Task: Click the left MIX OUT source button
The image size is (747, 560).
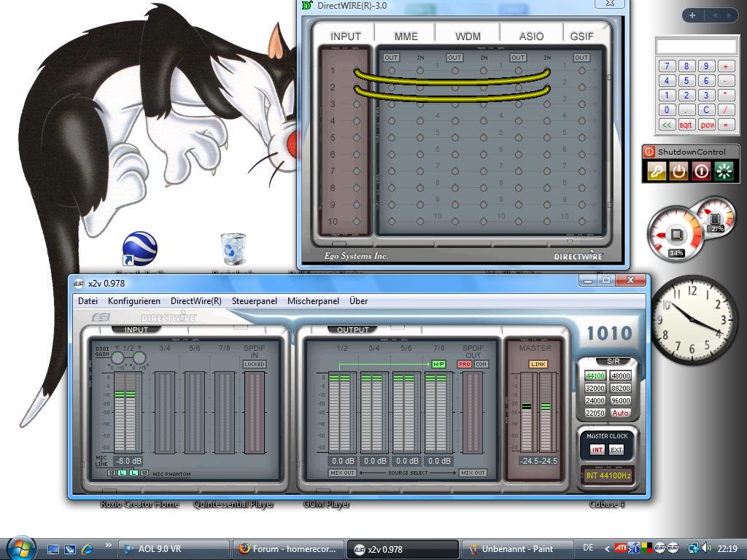Action: coord(343,472)
